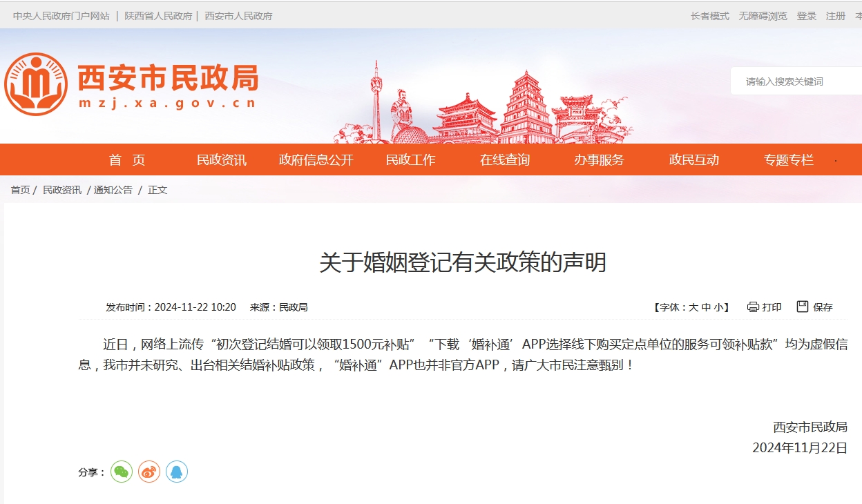Go to 通知公告 in the breadcrumb

tap(113, 190)
